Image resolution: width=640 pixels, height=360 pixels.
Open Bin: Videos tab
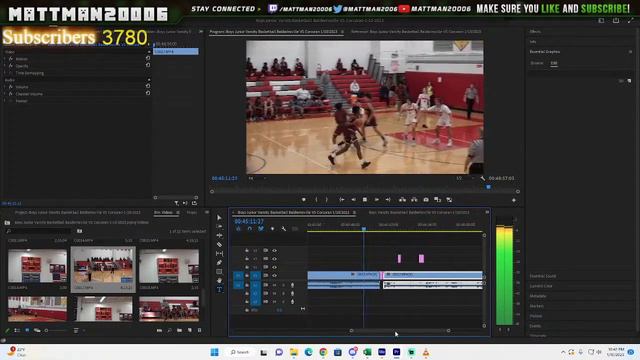click(163, 213)
